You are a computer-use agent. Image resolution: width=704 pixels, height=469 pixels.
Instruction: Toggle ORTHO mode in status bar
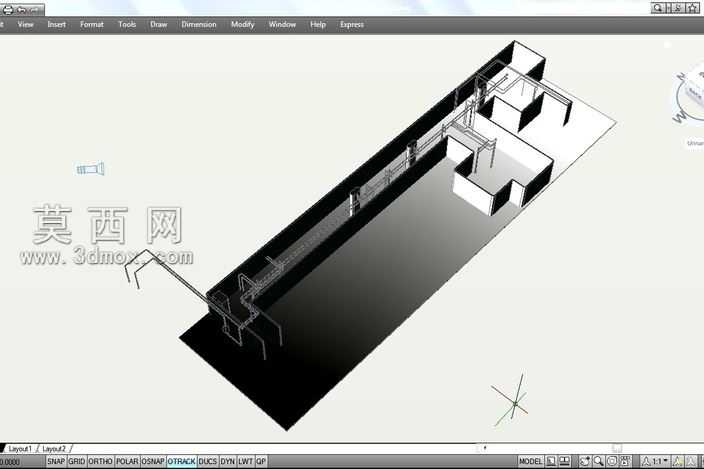coord(101,461)
